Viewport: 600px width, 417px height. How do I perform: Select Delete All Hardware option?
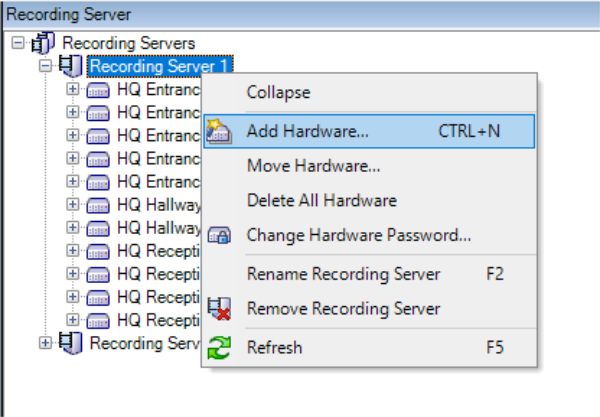[321, 201]
